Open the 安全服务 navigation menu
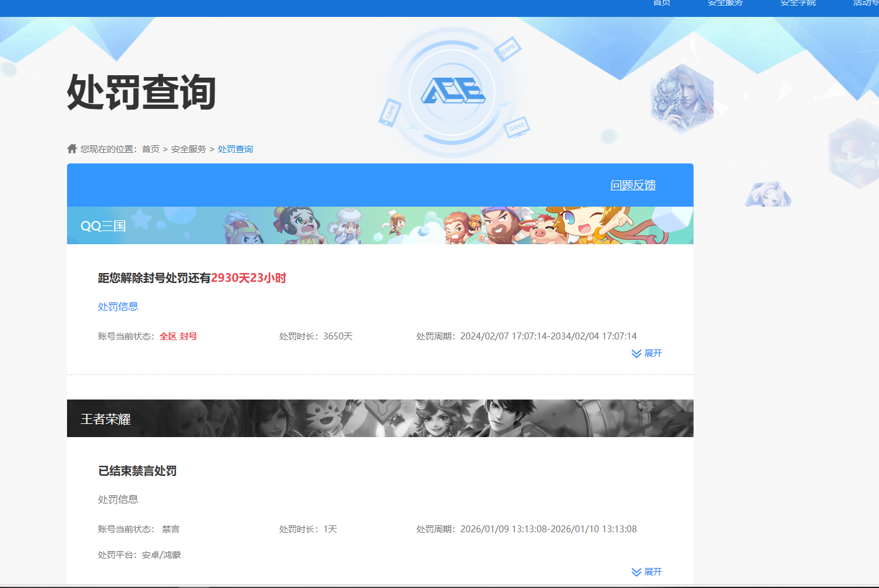The image size is (879, 588). point(725,3)
